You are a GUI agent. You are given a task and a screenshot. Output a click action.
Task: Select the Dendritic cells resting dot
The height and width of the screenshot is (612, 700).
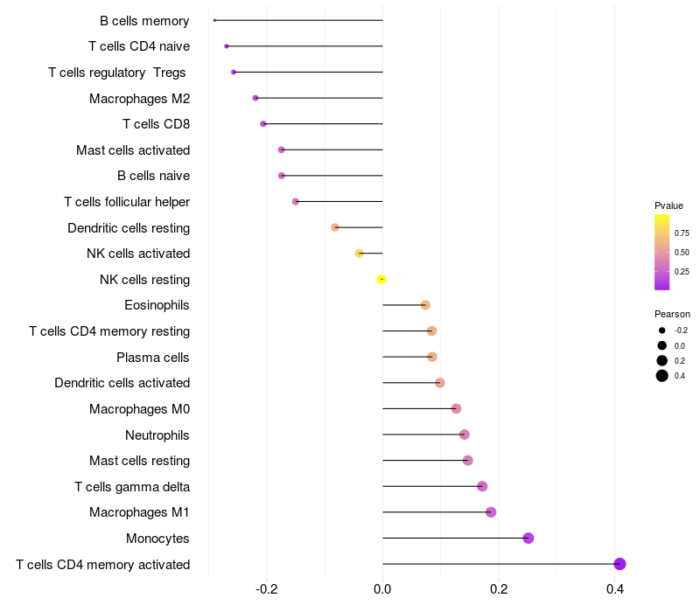[x=335, y=227]
